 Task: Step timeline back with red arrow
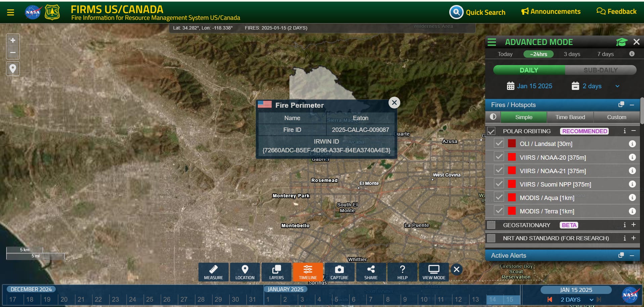(x=550, y=299)
